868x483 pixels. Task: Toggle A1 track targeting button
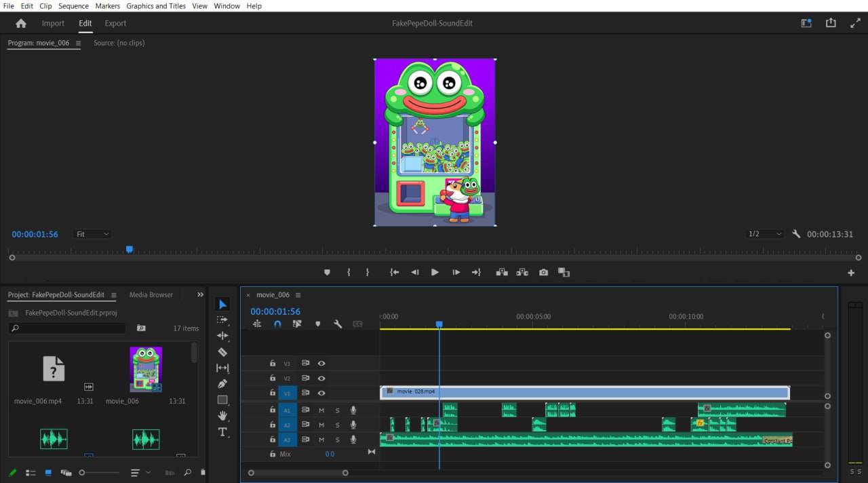(x=287, y=410)
